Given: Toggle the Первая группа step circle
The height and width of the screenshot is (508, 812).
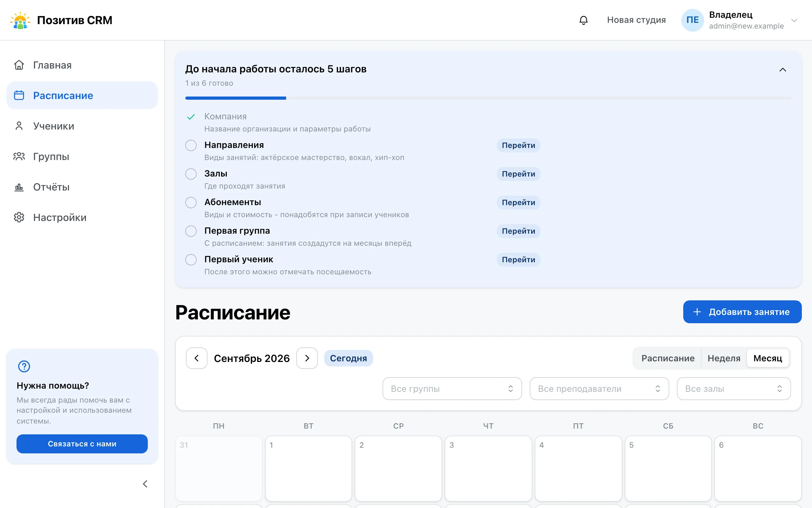Looking at the screenshot, I should click(x=191, y=231).
